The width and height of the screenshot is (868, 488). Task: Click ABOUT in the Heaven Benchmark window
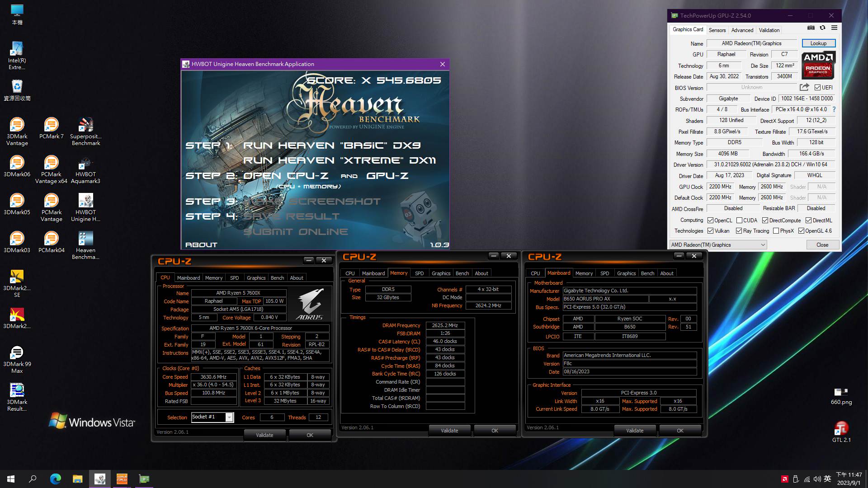point(201,245)
